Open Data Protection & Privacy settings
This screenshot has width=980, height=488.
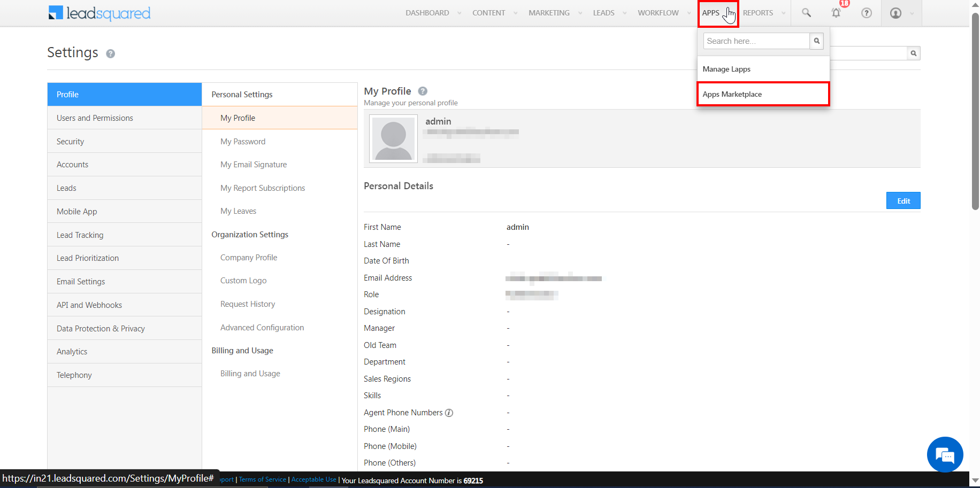(x=125, y=329)
